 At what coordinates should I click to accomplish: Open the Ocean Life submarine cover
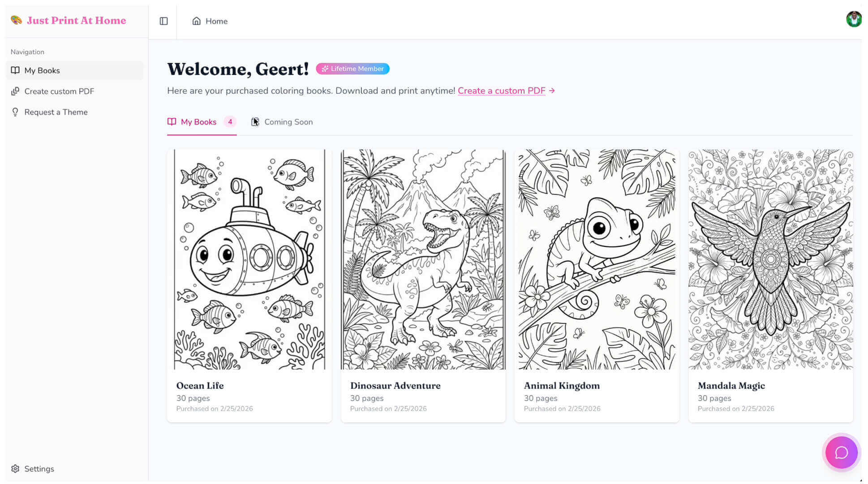coord(249,259)
